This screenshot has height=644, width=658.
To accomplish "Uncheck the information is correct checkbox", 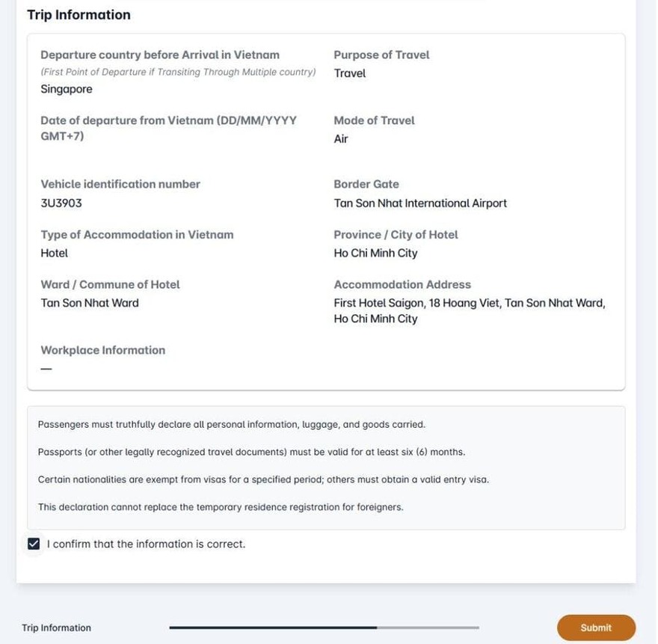I will point(34,544).
